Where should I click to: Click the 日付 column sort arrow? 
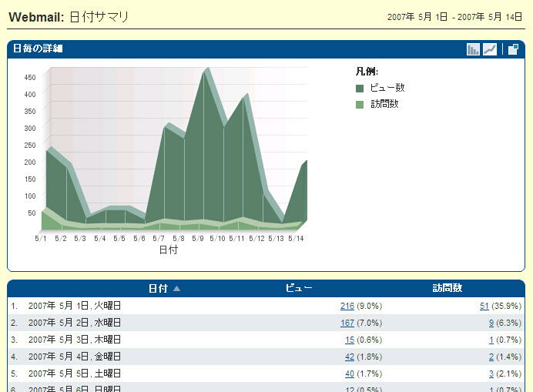(x=177, y=289)
